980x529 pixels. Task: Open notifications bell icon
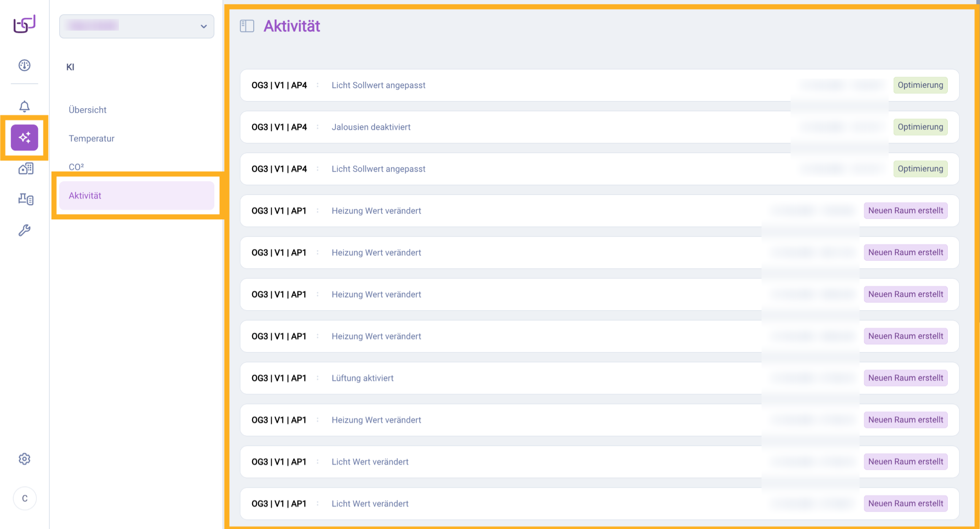pyautogui.click(x=24, y=106)
